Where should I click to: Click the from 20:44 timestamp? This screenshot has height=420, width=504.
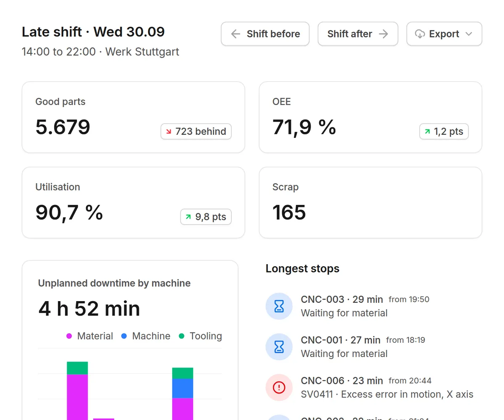coord(410,381)
